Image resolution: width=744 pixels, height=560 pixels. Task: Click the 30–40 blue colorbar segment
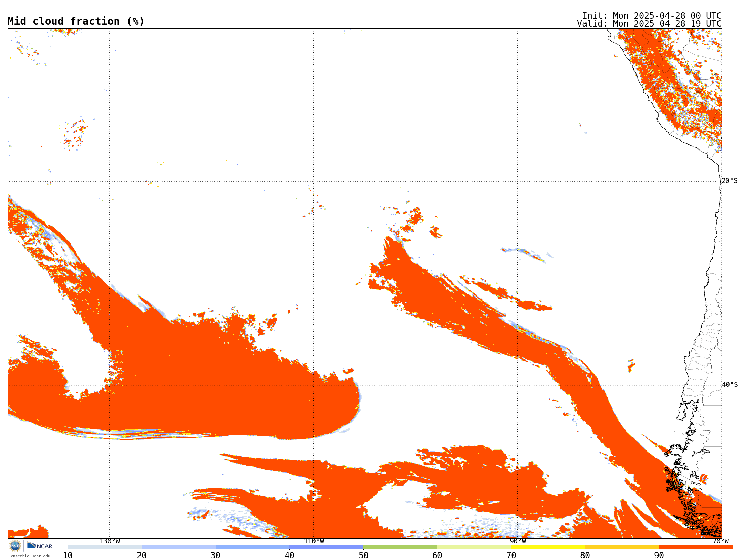(252, 547)
